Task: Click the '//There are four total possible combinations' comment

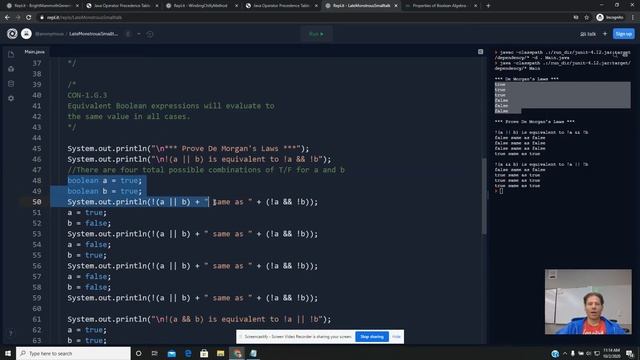Action: pos(206,170)
